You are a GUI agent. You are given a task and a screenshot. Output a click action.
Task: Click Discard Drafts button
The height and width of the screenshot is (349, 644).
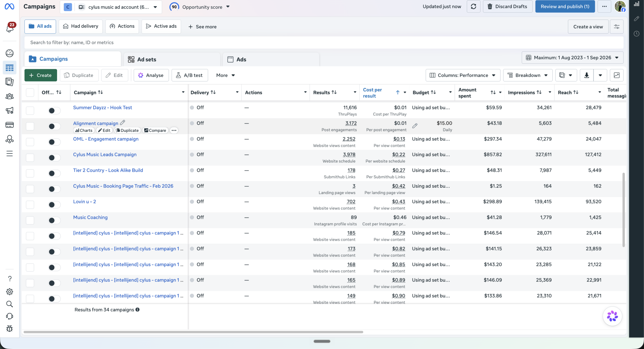pyautogui.click(x=508, y=7)
